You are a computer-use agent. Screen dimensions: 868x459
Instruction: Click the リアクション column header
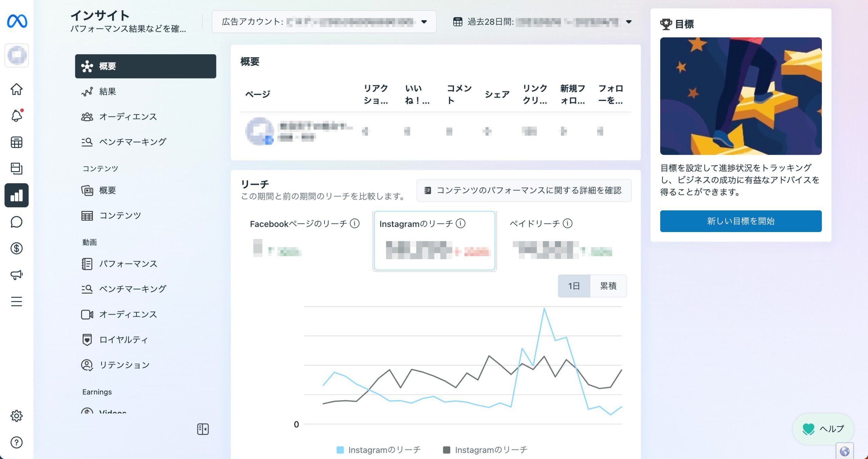[x=376, y=94]
